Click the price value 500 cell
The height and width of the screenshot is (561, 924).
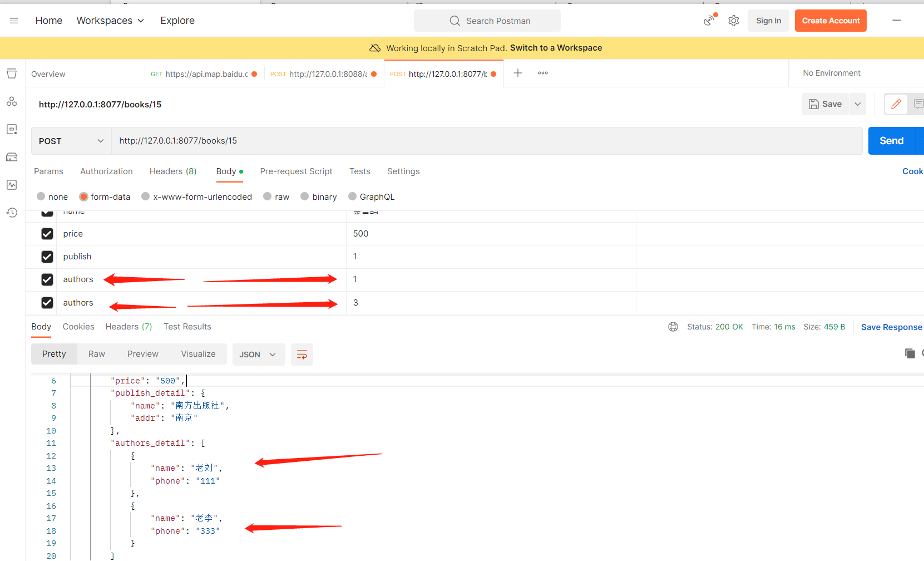491,234
